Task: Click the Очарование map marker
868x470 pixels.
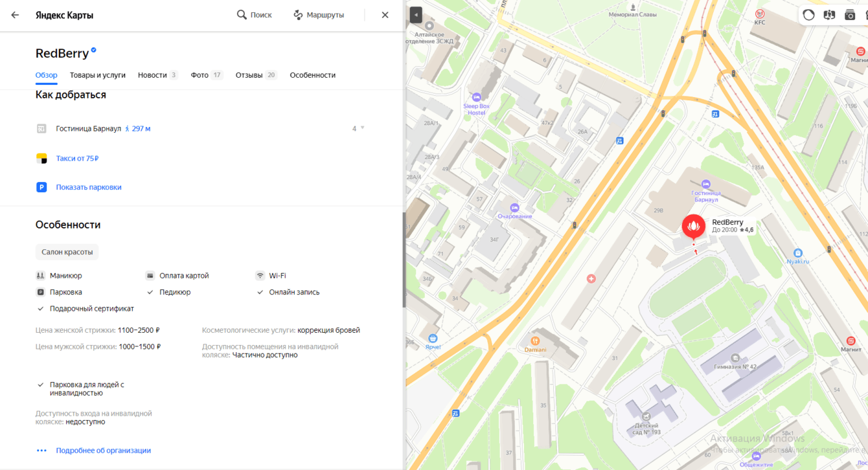Action: coord(514,208)
